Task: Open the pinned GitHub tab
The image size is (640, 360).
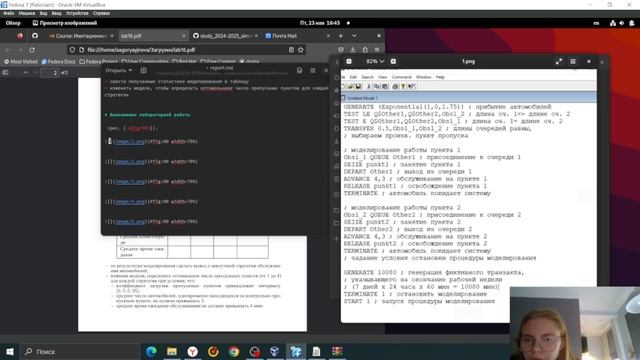Action: click(35, 36)
